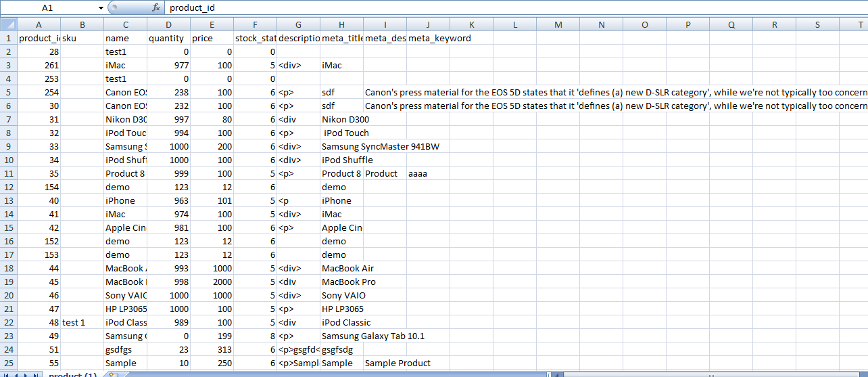This screenshot has width=868, height=377.
Task: Click the Name Box showing A1
Action: [x=48, y=7]
